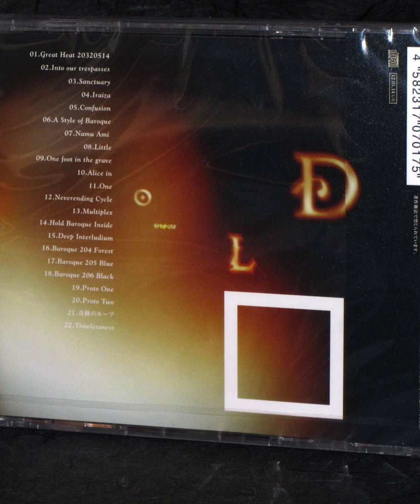Click the '19.Proto One' track
Image resolution: width=420 pixels, height=504 pixels.
click(x=93, y=288)
